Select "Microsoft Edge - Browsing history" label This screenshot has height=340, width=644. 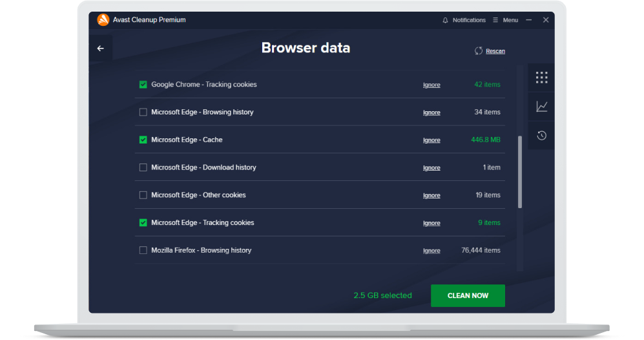coord(202,112)
